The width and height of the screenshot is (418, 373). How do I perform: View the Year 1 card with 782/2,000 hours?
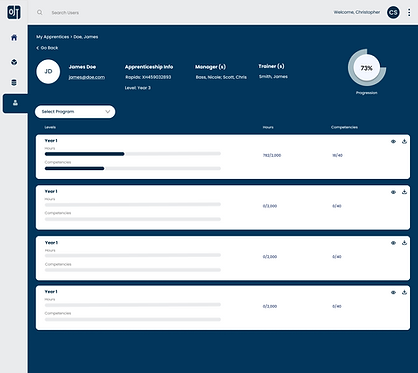pyautogui.click(x=393, y=141)
